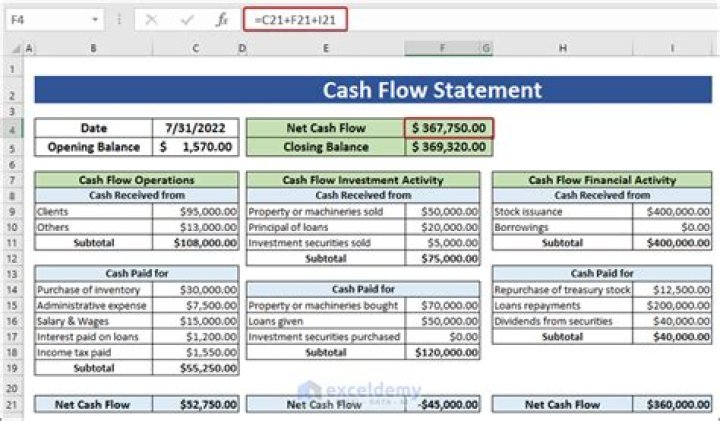This screenshot has height=421, width=720.
Task: Select the Property or machineries bought cell
Action: pos(326,305)
